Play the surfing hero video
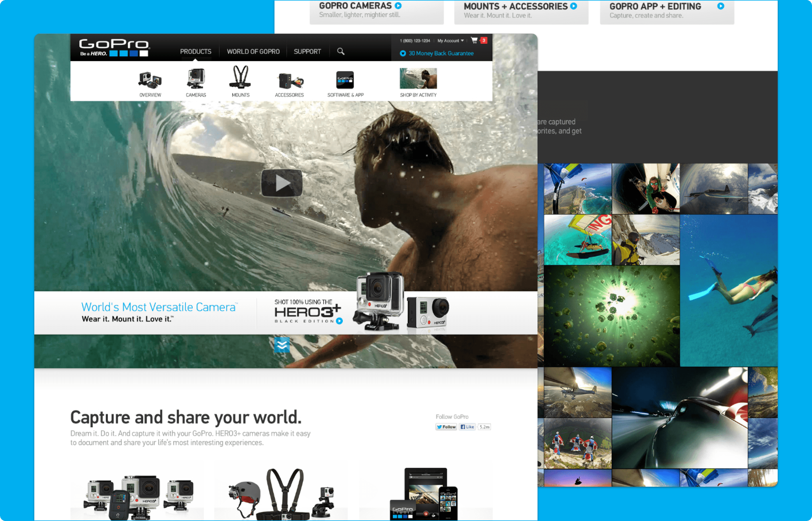 281,183
